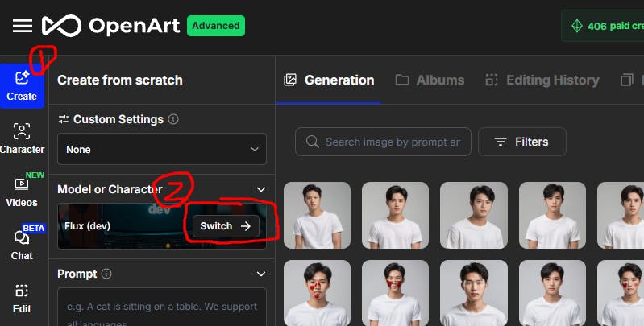Switch to the Editing History tab
This screenshot has width=644, height=326.
pyautogui.click(x=542, y=80)
